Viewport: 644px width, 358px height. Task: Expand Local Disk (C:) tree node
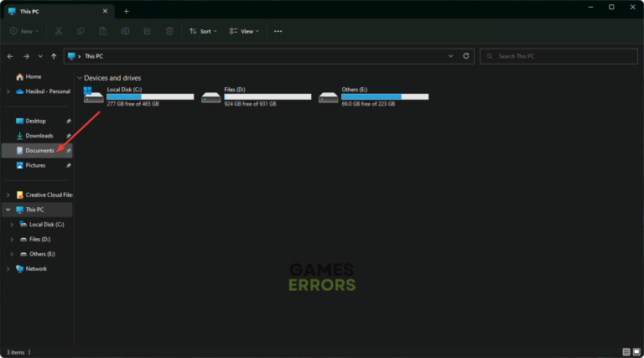tap(11, 225)
